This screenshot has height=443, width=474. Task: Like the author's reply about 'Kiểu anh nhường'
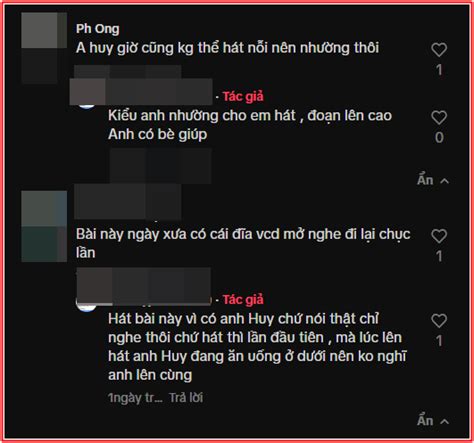click(x=439, y=118)
